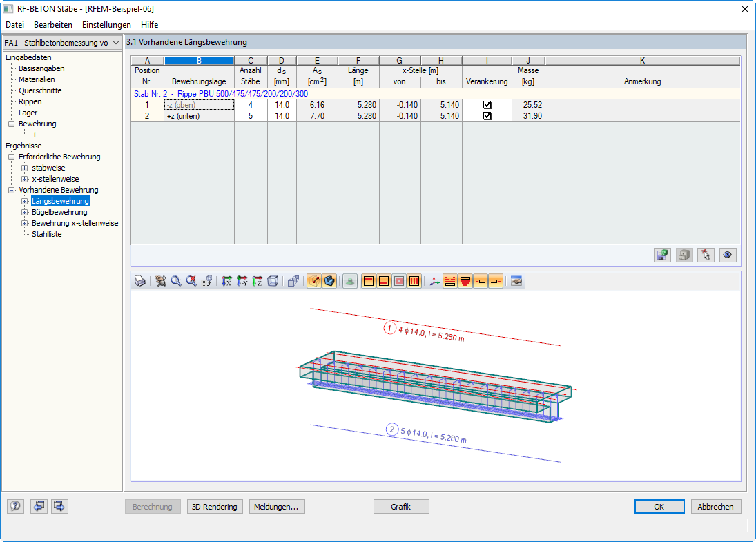Click the Berechnung button

153,507
